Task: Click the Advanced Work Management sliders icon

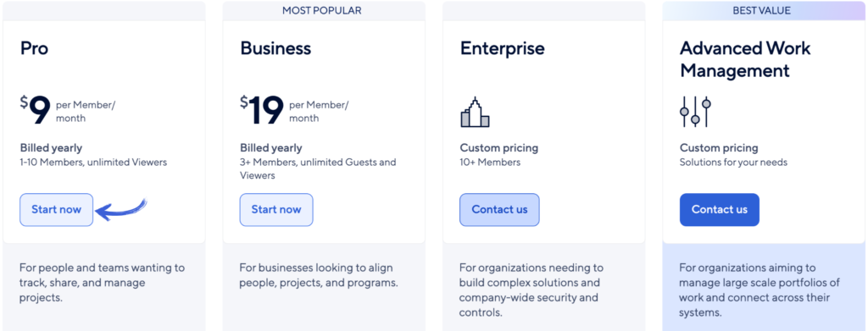Action: [x=695, y=112]
